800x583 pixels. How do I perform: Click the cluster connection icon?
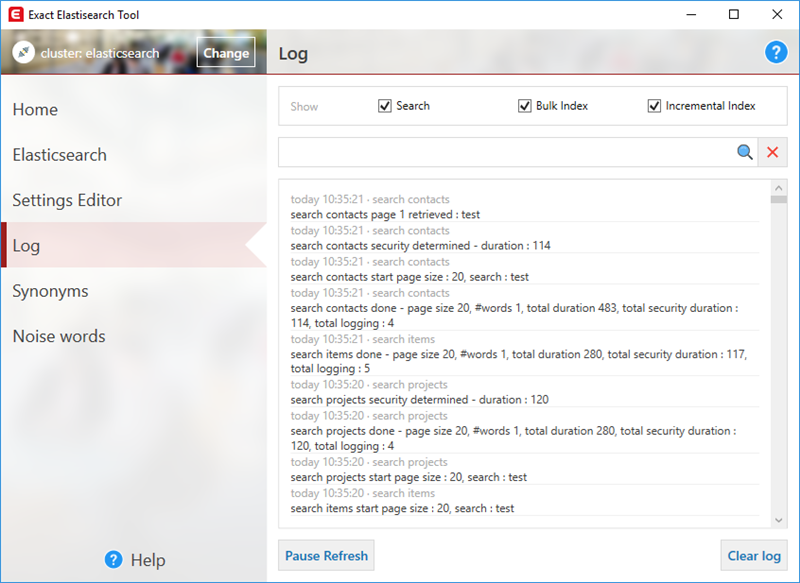[x=22, y=53]
